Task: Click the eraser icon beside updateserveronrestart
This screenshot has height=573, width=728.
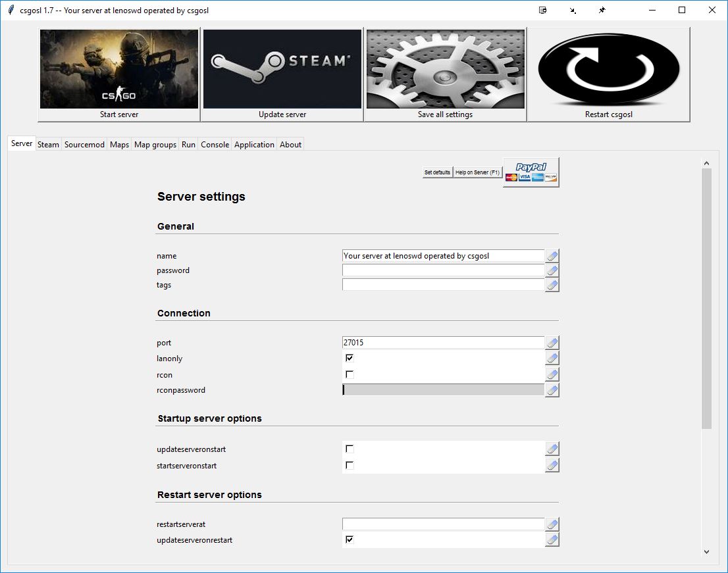Action: 552,539
